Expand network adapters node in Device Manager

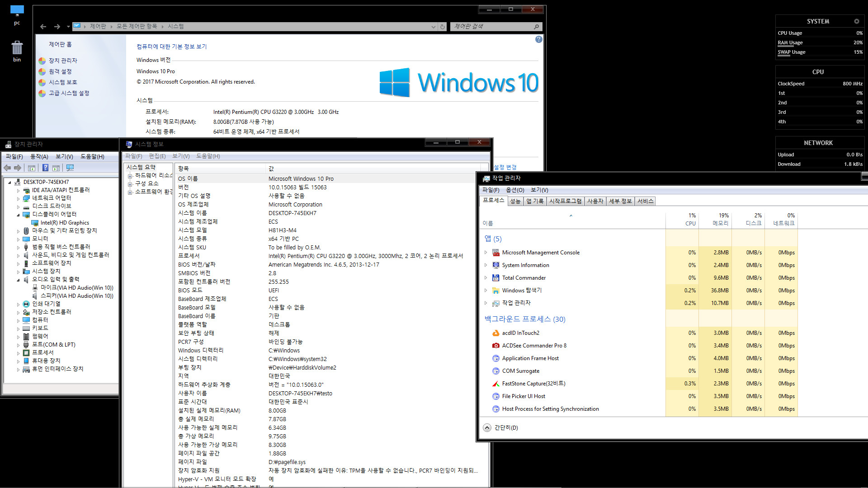click(x=19, y=199)
